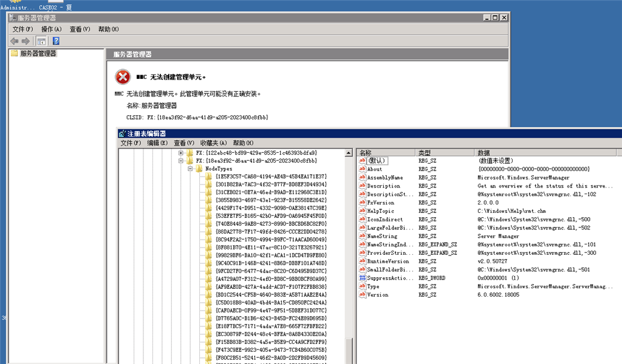Sort by the 类型 column header
The width and height of the screenshot is (622, 364).
point(445,152)
